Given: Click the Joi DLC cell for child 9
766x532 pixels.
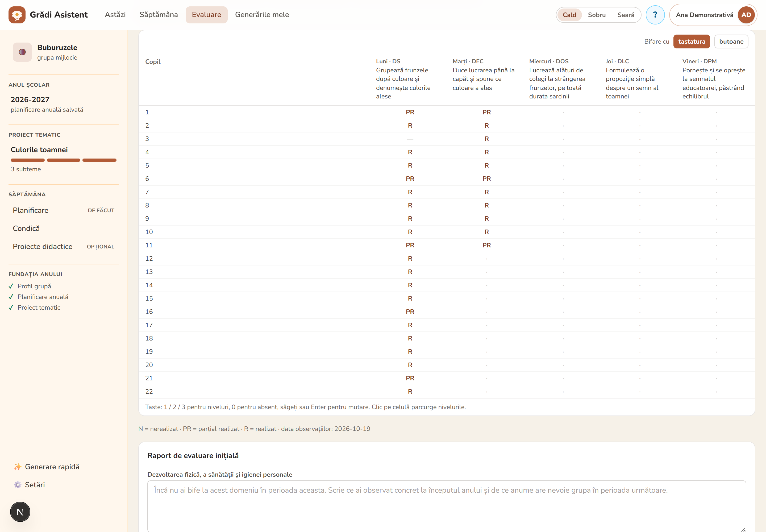Looking at the screenshot, I should (x=640, y=219).
